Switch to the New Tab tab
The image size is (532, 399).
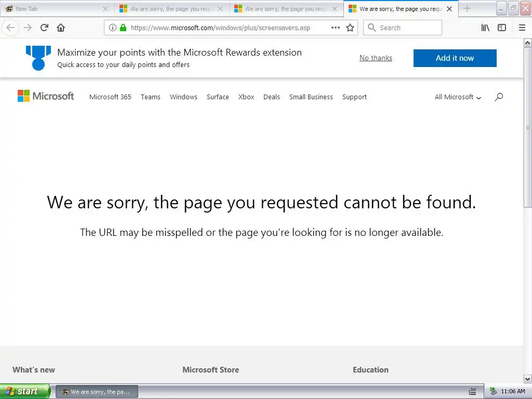pyautogui.click(x=56, y=9)
